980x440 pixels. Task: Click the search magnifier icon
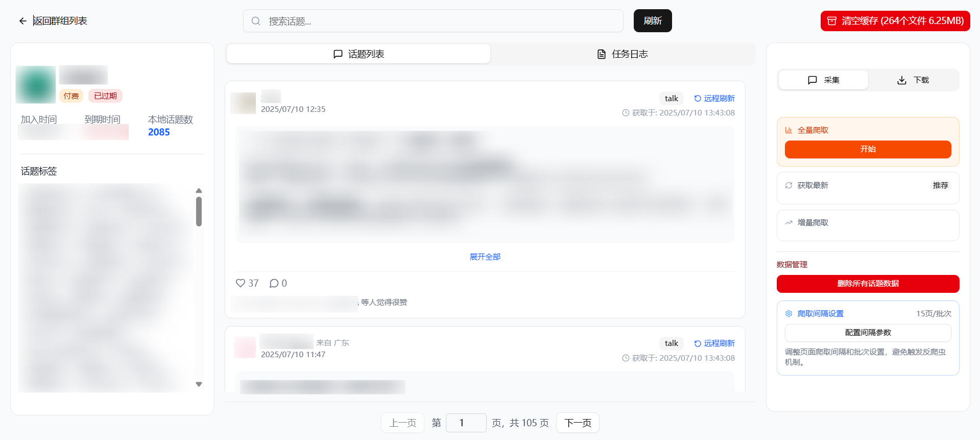click(x=256, y=21)
